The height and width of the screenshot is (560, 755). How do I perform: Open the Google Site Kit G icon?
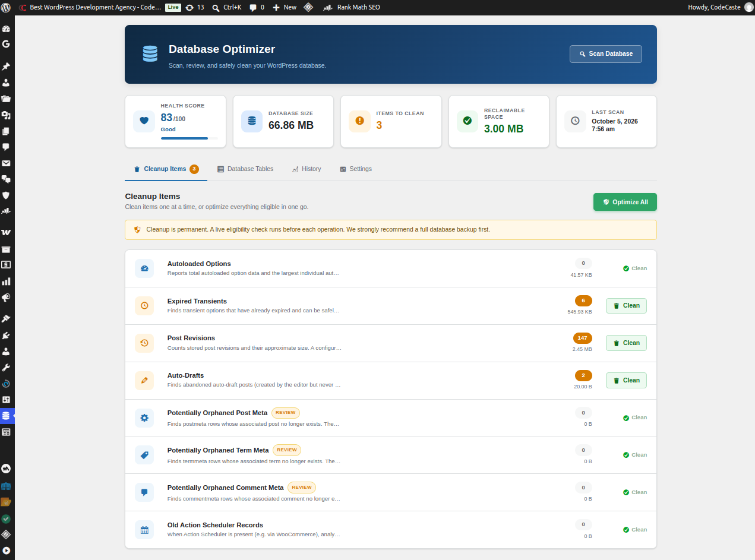pos(6,44)
